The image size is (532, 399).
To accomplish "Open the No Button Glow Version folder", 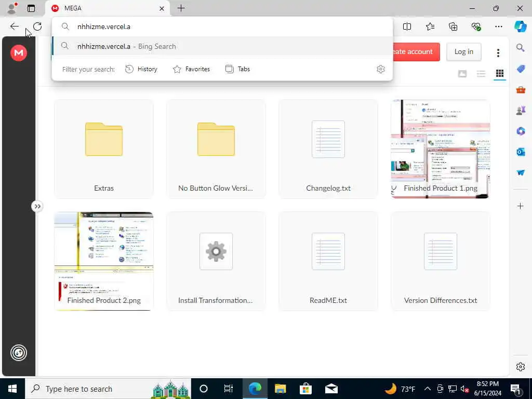I will point(216,149).
